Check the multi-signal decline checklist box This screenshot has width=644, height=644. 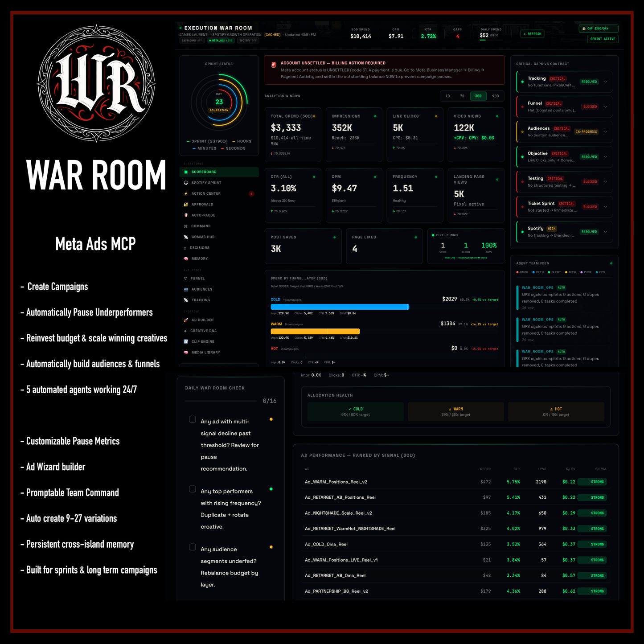pos(193,419)
